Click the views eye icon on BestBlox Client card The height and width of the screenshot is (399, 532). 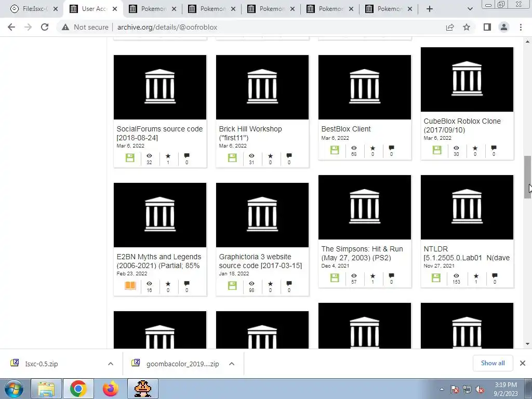354,148
